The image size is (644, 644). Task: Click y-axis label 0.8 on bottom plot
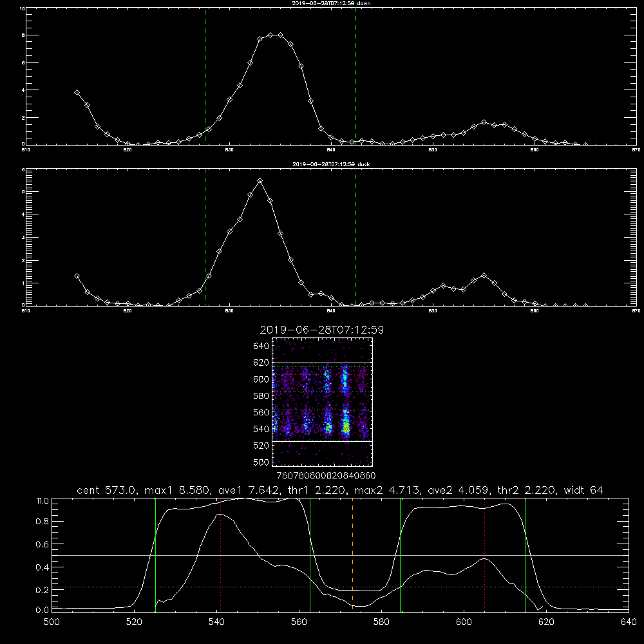pyautogui.click(x=42, y=522)
